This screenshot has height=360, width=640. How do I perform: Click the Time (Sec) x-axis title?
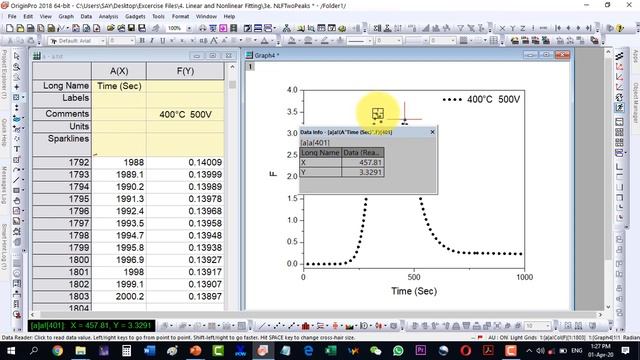pos(414,291)
